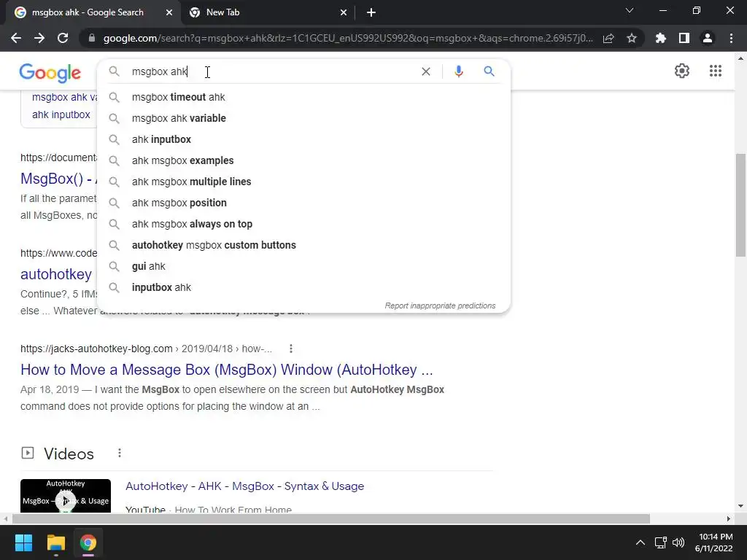747x560 pixels.
Task: Share this page via share icon
Action: tap(608, 38)
